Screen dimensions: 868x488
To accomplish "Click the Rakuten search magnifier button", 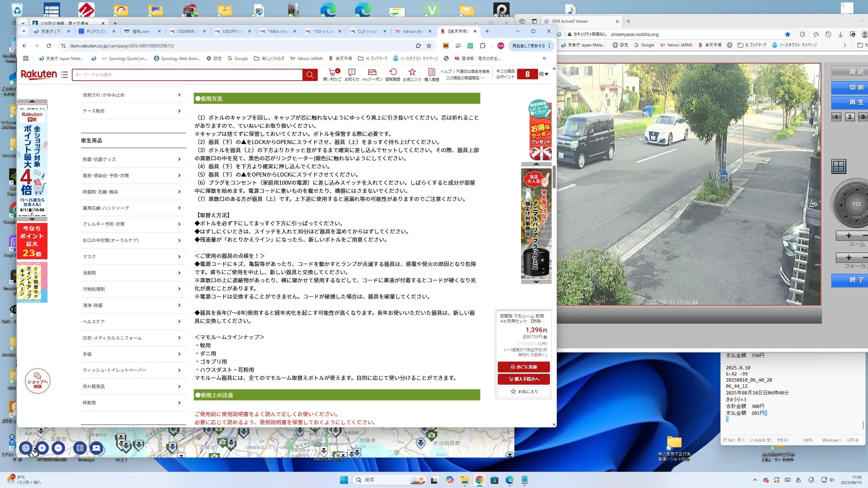I will click(x=310, y=75).
